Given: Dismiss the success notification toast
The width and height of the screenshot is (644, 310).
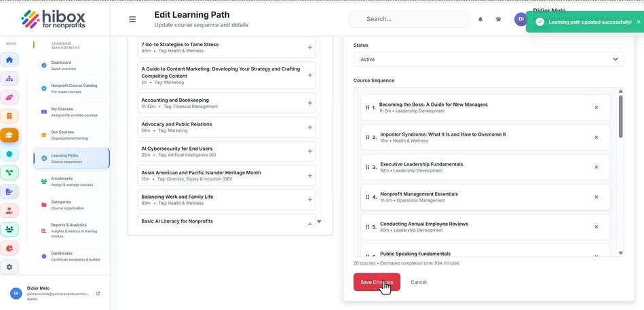Looking at the screenshot, I should click(639, 22).
